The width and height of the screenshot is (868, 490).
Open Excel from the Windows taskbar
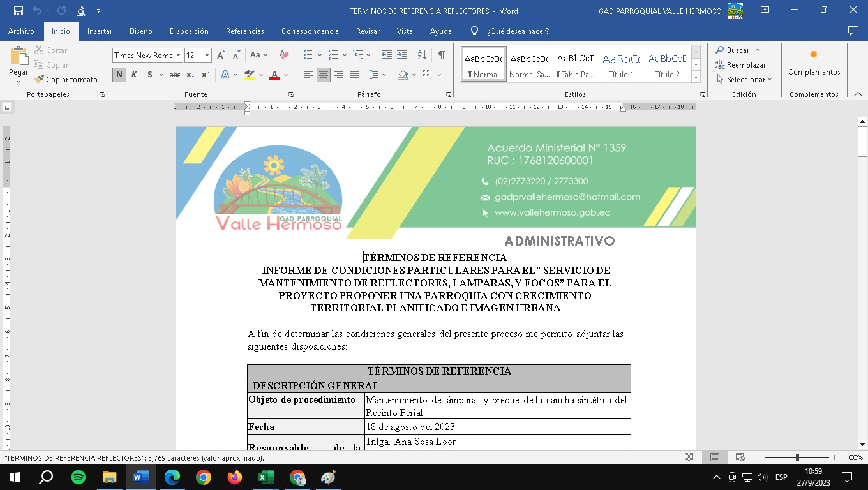[266, 477]
